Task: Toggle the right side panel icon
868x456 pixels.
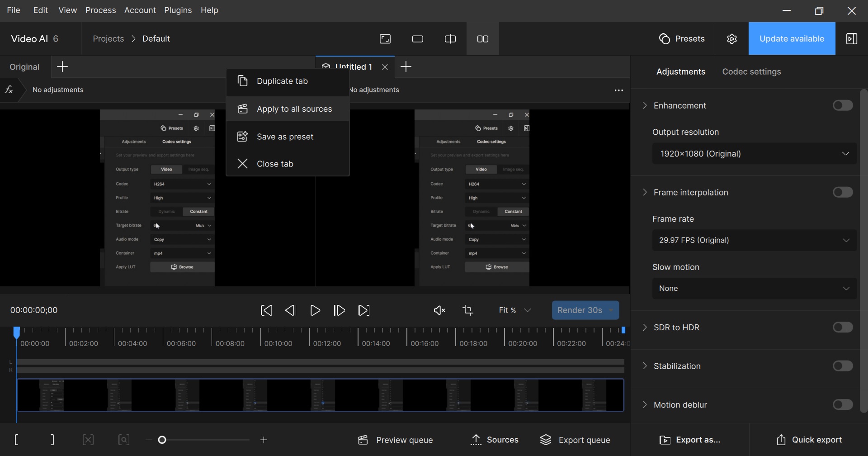Action: [852, 39]
